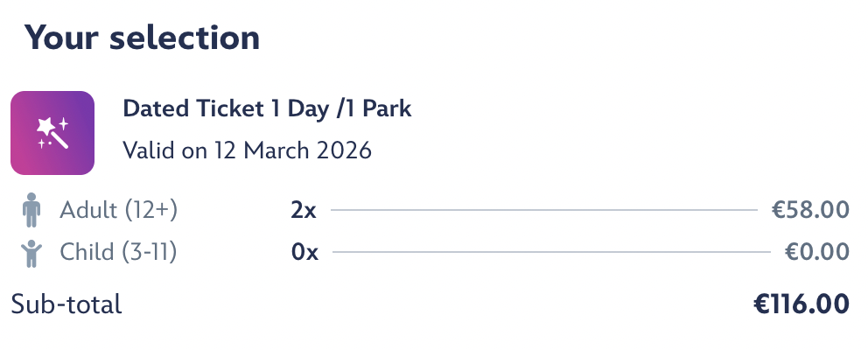The image size is (868, 350).
Task: Click the Sub-total label
Action: [x=66, y=304]
